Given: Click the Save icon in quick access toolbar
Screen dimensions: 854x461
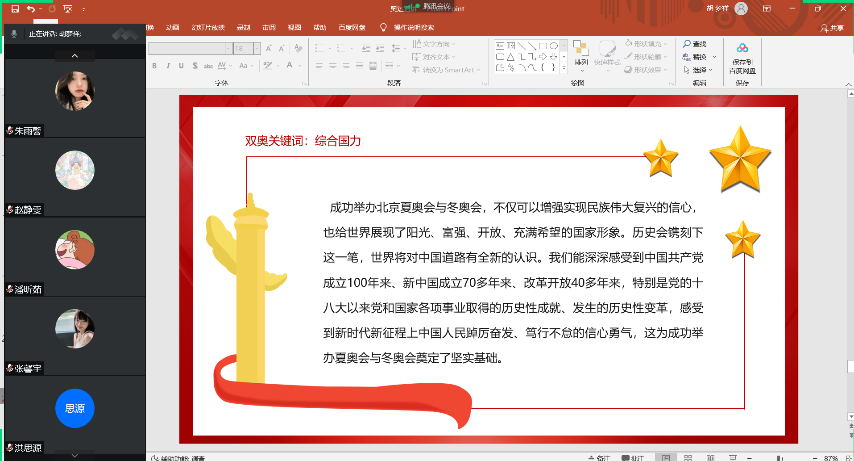Looking at the screenshot, I should (13, 8).
